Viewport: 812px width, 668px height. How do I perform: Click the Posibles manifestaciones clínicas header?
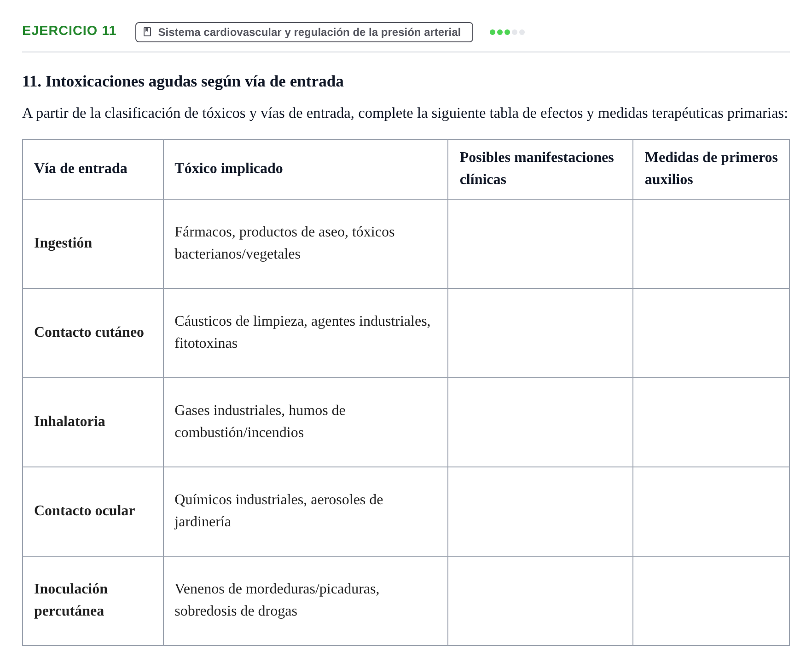point(540,169)
